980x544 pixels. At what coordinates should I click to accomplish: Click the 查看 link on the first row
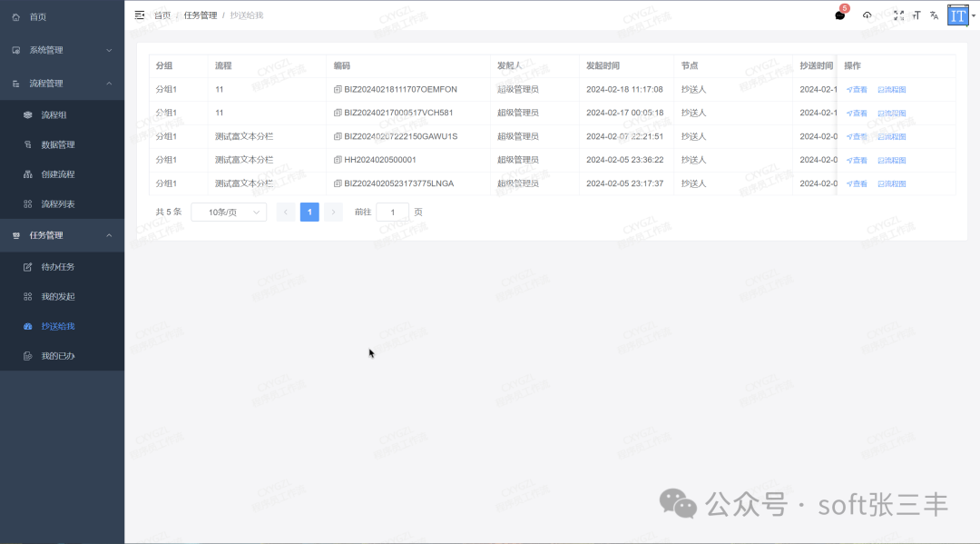click(855, 89)
